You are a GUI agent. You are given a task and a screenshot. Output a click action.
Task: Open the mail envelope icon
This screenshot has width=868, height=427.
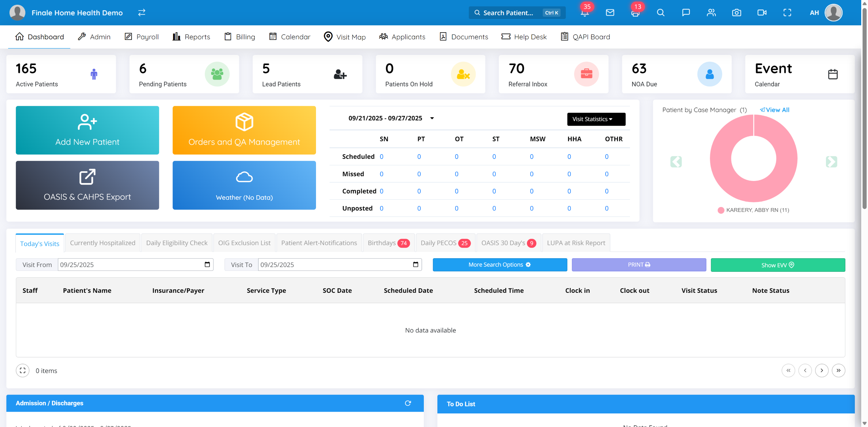click(610, 13)
